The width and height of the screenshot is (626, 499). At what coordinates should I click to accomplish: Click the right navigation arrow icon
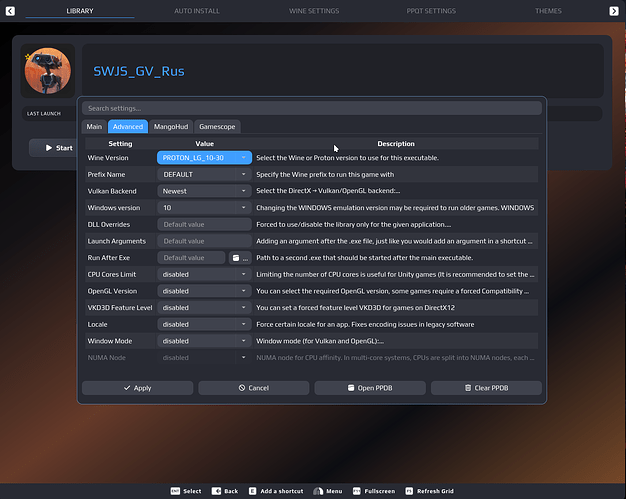coord(614,11)
